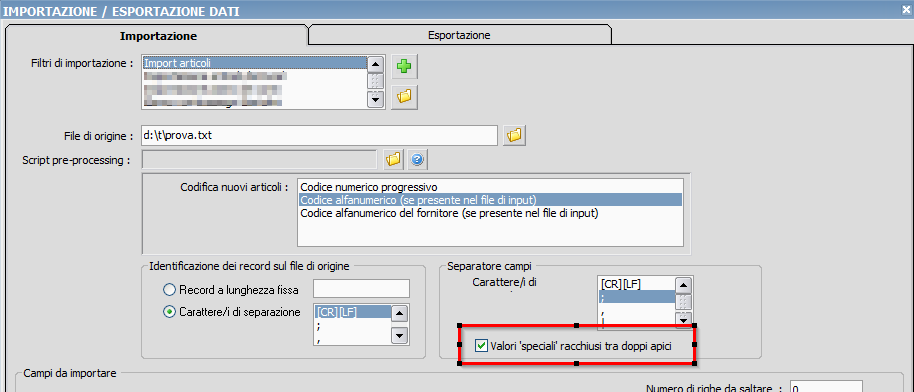Click down arrow of record separator list
This screenshot has width=914, height=392.
399,335
